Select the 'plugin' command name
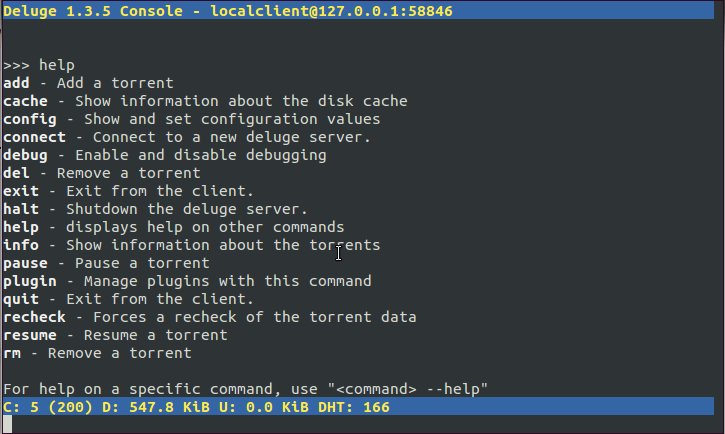This screenshot has width=725, height=434. [30, 281]
